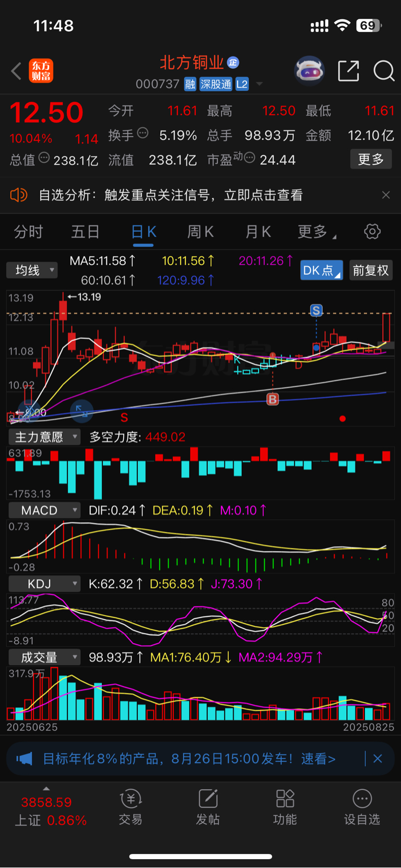Open the 交易 trading icon
The image size is (401, 868).
(131, 807)
